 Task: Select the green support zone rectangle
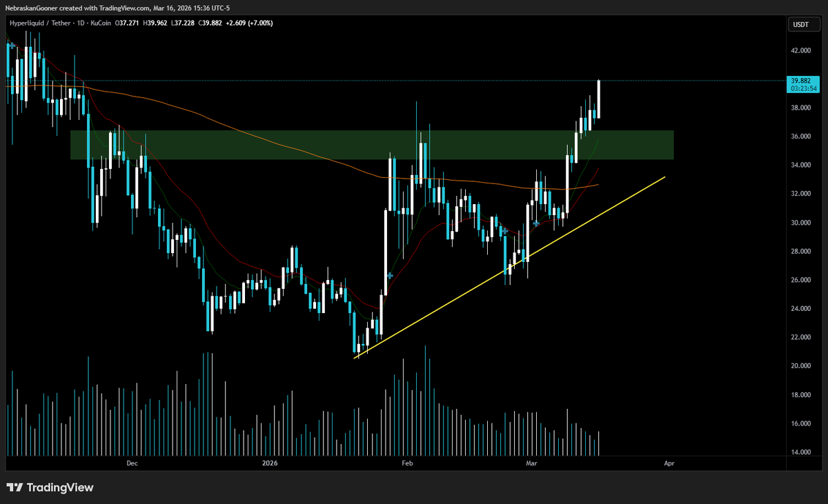(x=372, y=145)
